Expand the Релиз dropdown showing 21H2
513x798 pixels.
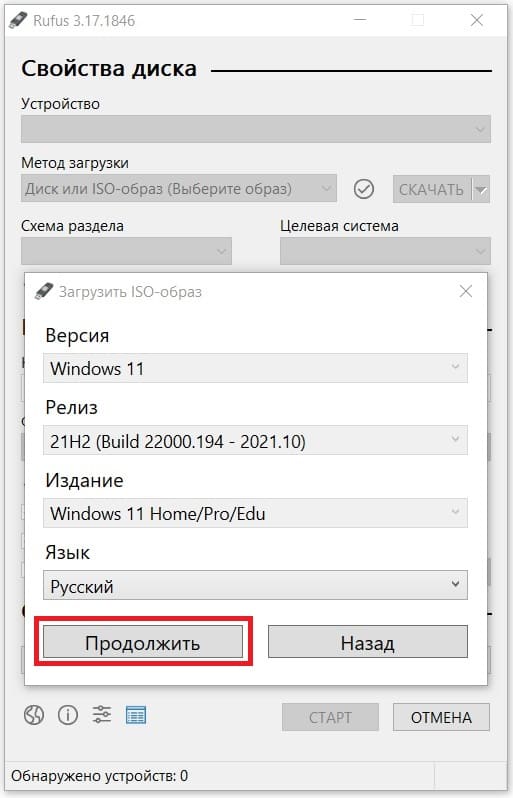pyautogui.click(x=255, y=440)
